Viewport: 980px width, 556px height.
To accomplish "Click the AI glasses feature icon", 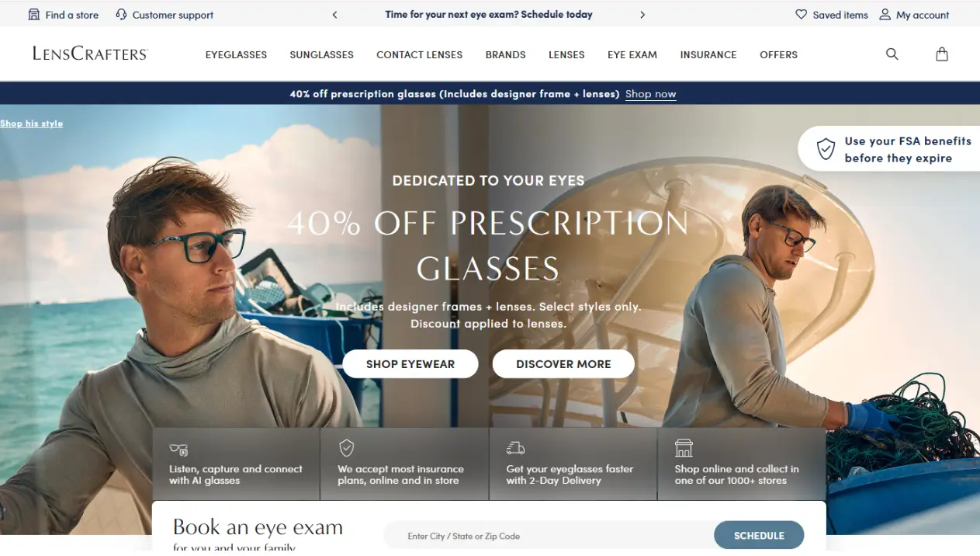I will tap(178, 449).
